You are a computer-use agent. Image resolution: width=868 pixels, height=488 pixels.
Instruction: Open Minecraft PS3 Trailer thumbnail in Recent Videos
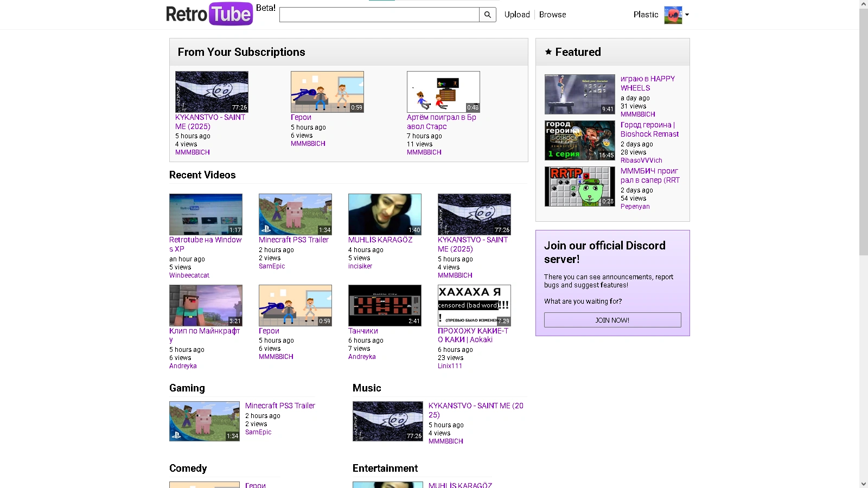295,214
